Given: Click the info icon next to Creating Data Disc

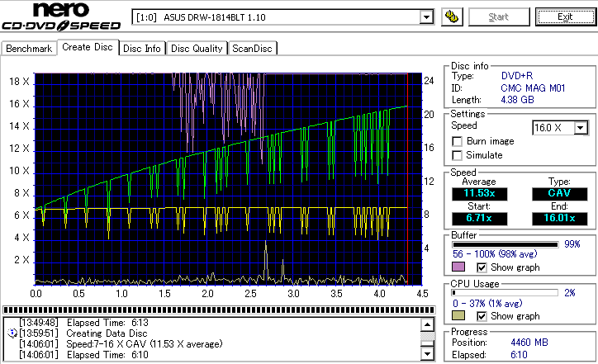Looking at the screenshot, I should point(12,333).
